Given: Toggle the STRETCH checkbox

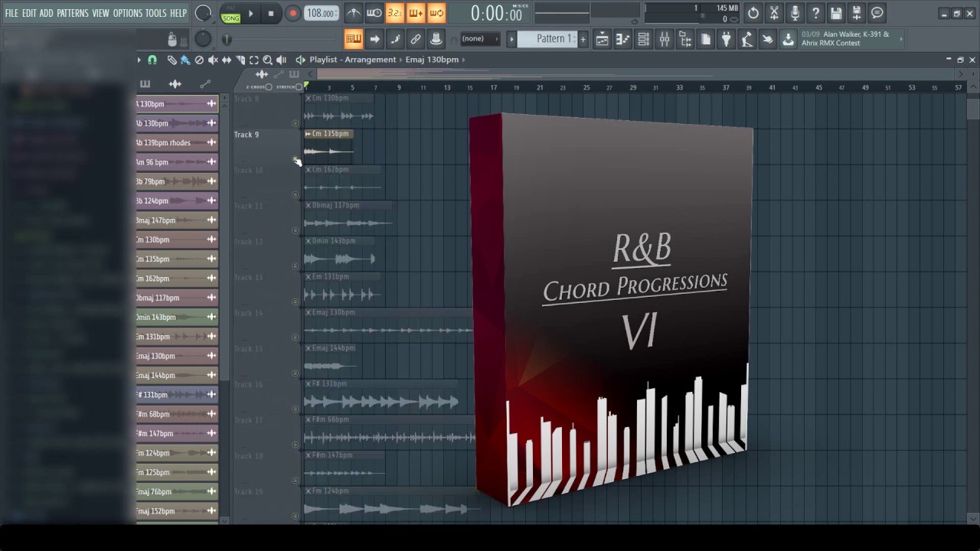Looking at the screenshot, I should coord(298,87).
